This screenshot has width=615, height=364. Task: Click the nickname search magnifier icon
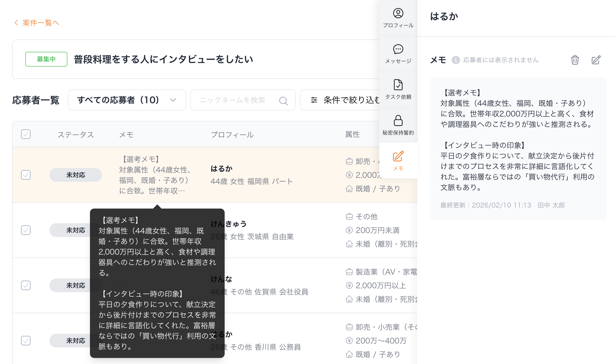pyautogui.click(x=283, y=100)
